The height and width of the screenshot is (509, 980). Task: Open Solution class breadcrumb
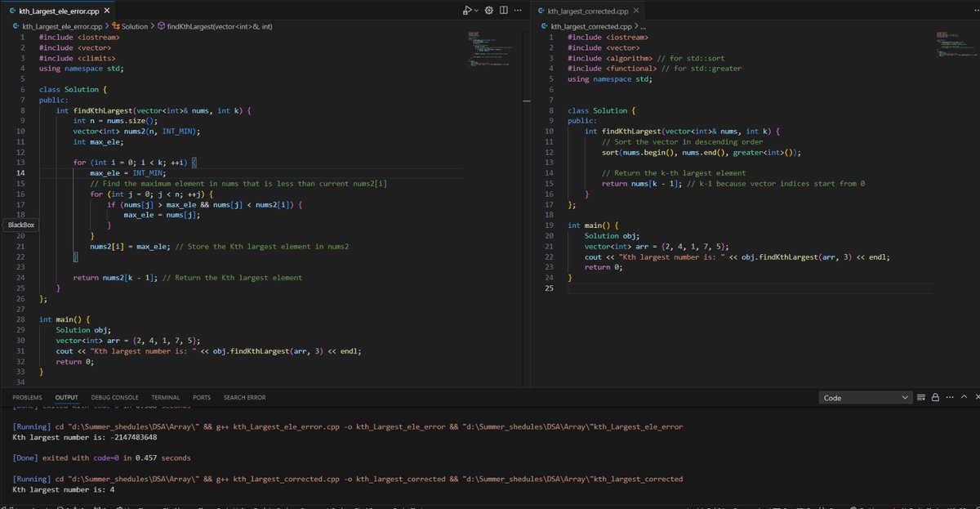click(x=130, y=26)
